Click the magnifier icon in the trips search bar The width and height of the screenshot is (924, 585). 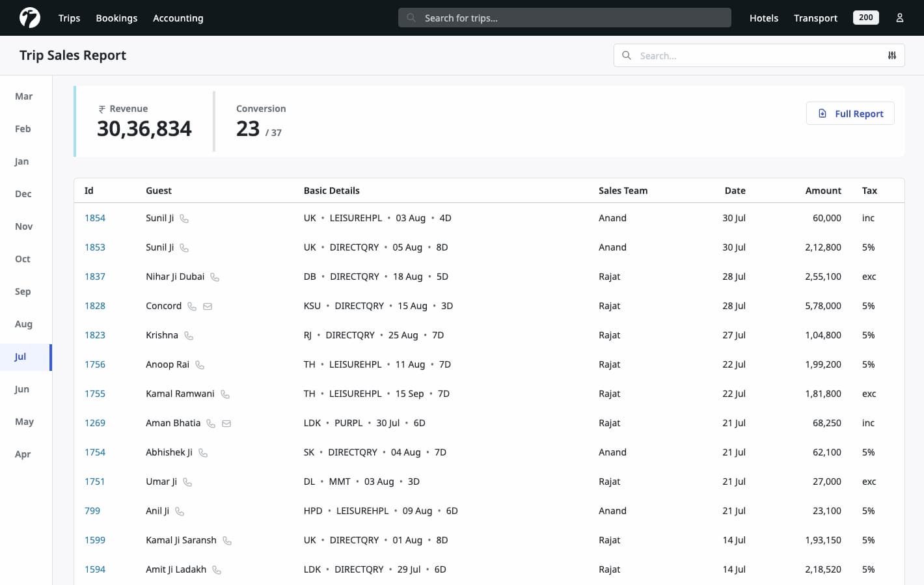point(411,18)
